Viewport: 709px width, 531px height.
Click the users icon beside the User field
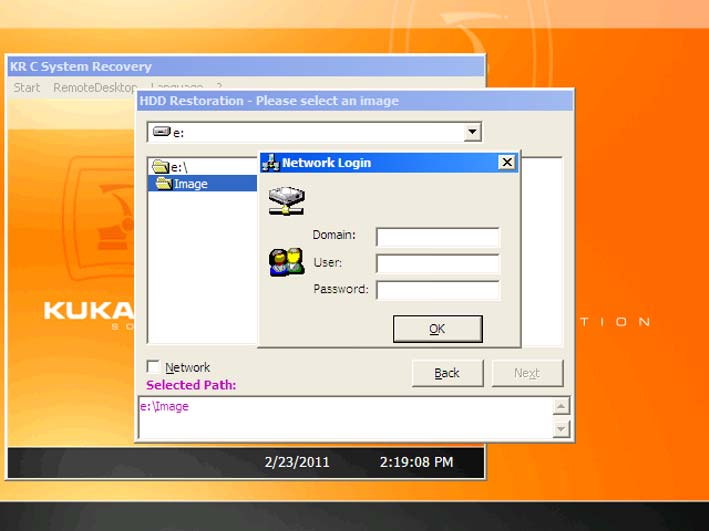click(x=286, y=262)
